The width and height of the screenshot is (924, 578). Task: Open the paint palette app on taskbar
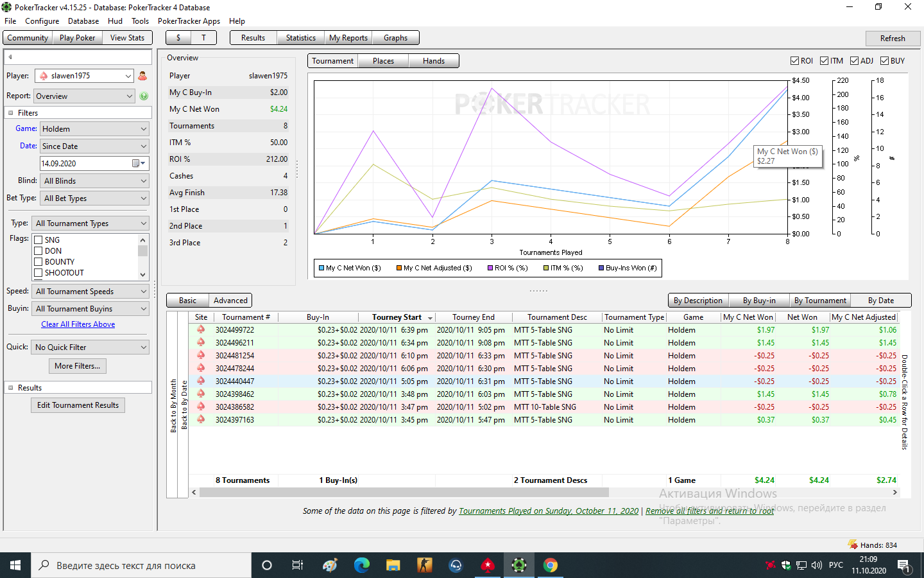click(x=330, y=565)
